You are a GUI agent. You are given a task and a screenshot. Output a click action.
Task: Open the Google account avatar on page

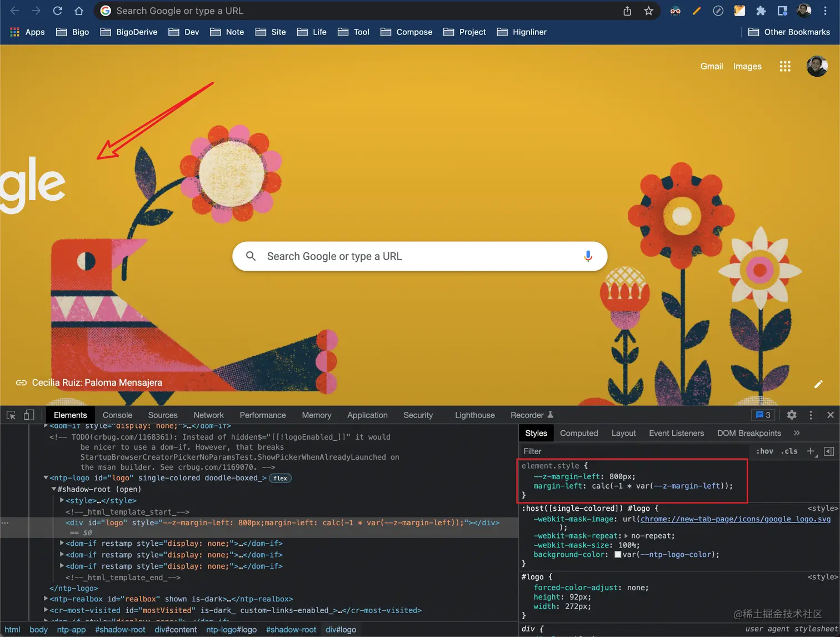pos(817,67)
